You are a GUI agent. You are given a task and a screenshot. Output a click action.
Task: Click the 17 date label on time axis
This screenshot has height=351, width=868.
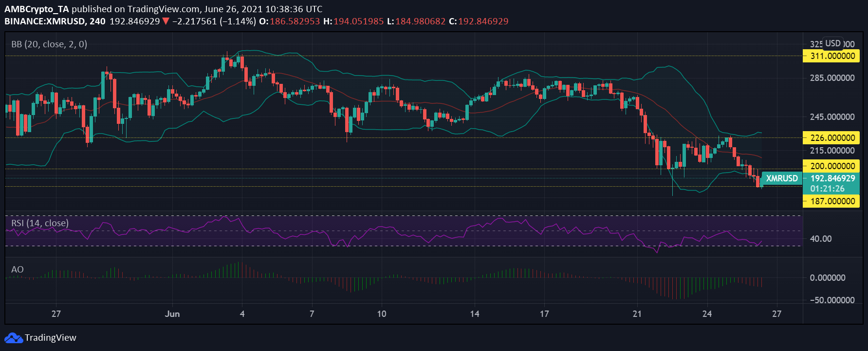click(544, 314)
